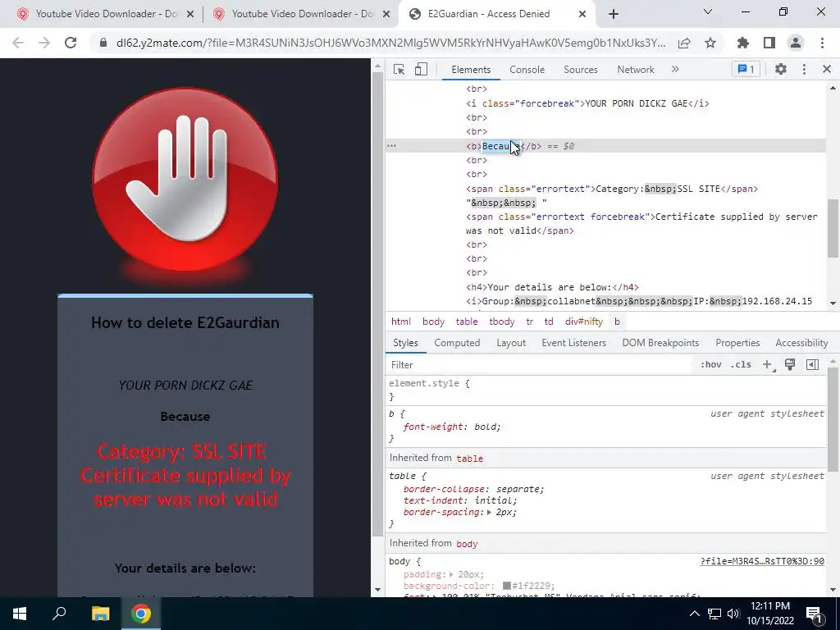840x630 pixels.
Task: Open the Styles subtab
Action: (405, 343)
